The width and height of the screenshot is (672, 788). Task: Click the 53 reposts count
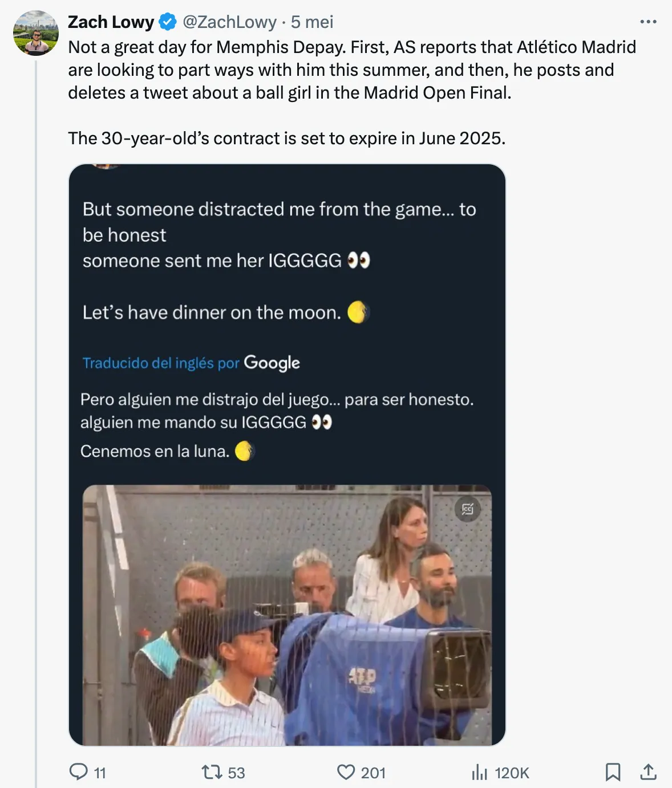[236, 773]
